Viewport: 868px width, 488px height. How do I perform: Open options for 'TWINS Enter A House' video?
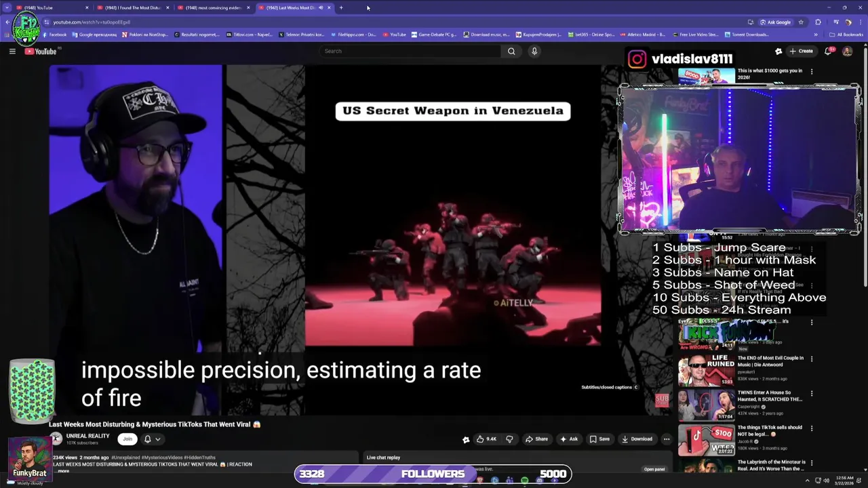[x=812, y=393]
